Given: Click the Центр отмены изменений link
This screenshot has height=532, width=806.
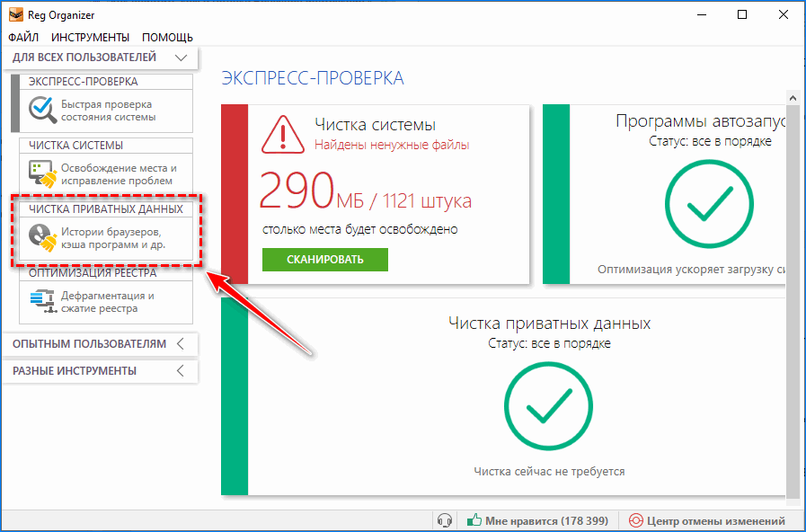Looking at the screenshot, I should 716,520.
